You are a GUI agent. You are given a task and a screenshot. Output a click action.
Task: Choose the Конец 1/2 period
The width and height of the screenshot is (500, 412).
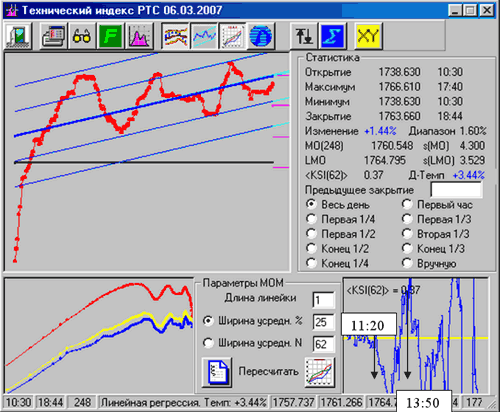(x=311, y=248)
